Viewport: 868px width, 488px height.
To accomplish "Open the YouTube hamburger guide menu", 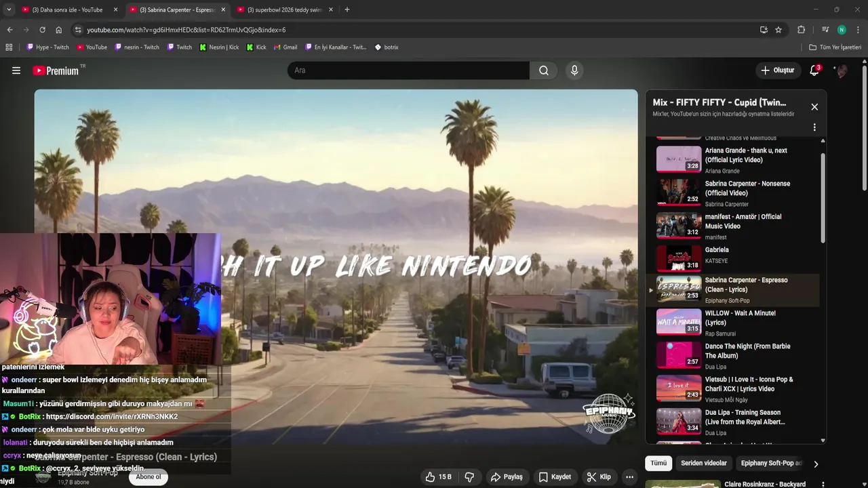I will pos(16,70).
